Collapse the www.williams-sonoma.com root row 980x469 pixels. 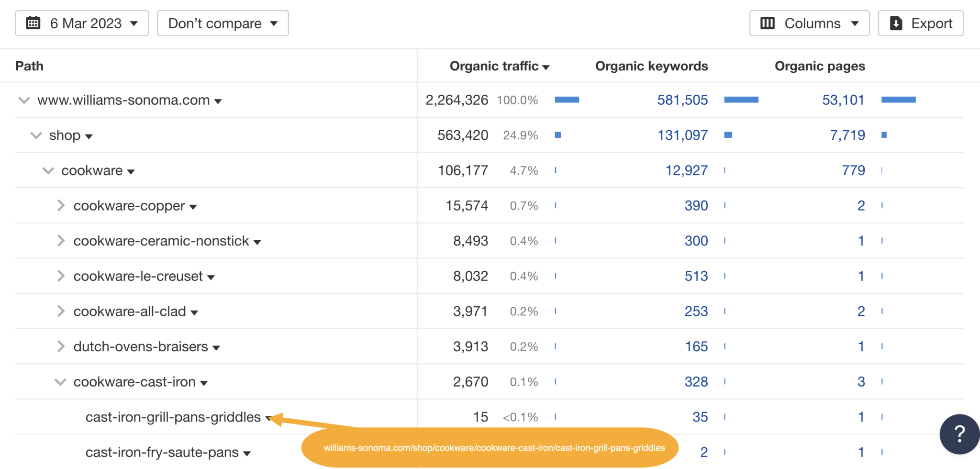click(x=23, y=100)
